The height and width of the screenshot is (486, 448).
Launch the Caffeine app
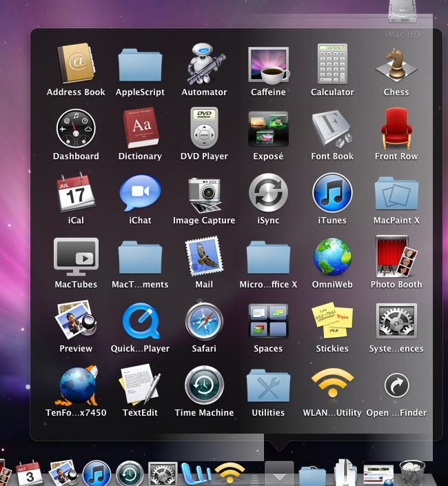268,65
